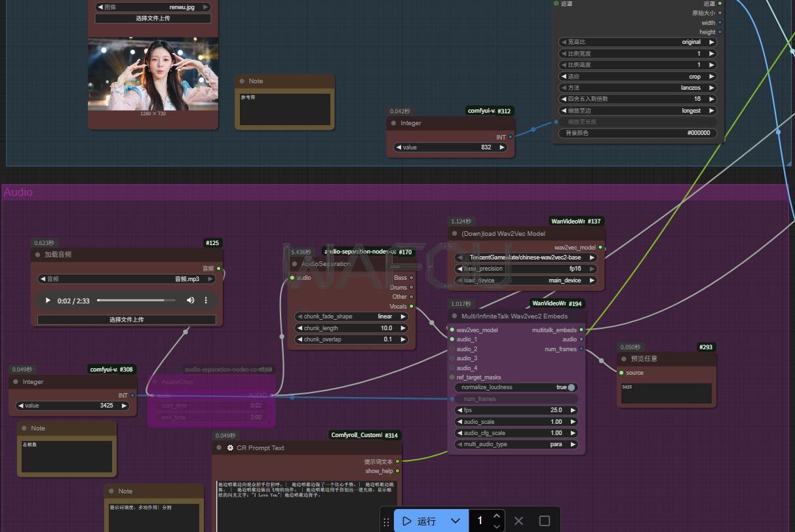The width and height of the screenshot is (795, 532).
Task: Toggle normalize_loudness switch off
Action: (571, 387)
